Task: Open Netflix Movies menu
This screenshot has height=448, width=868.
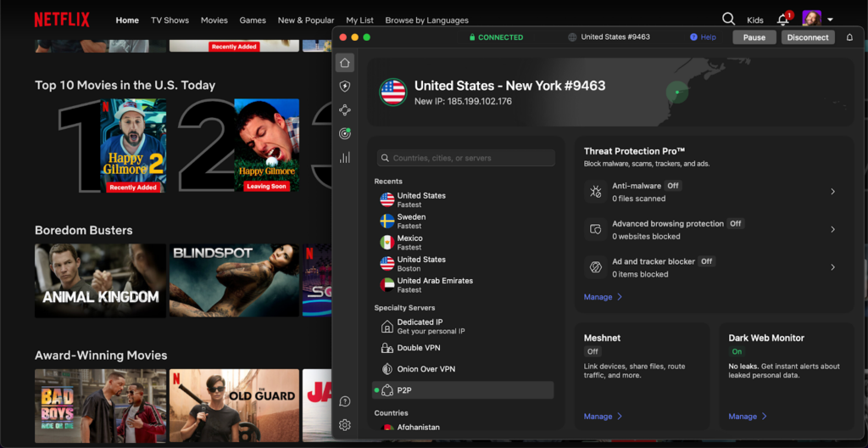Action: point(214,20)
